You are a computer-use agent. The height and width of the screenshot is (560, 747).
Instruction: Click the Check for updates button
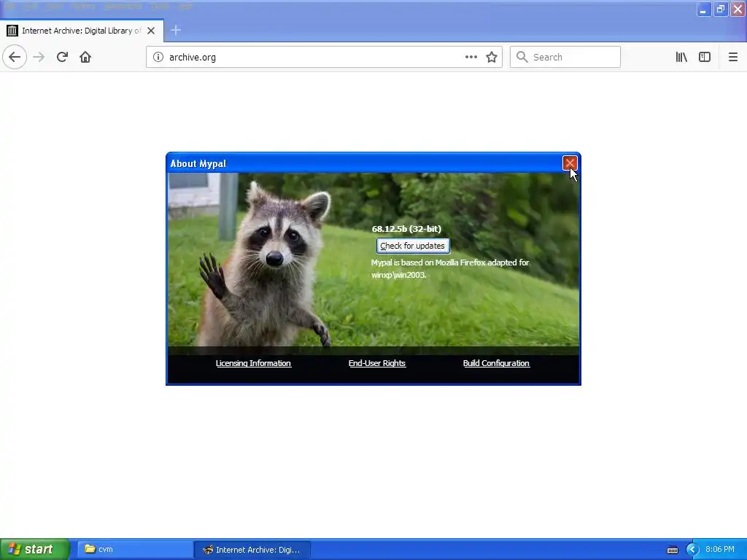pos(413,246)
